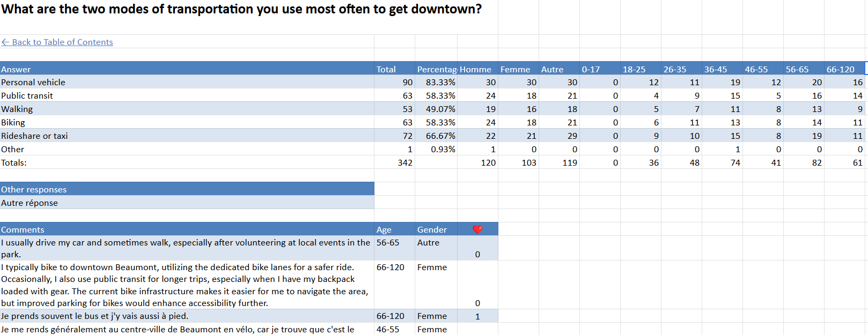Click the Rideshare or taxi row label
This screenshot has height=335, width=868.
[x=34, y=136]
